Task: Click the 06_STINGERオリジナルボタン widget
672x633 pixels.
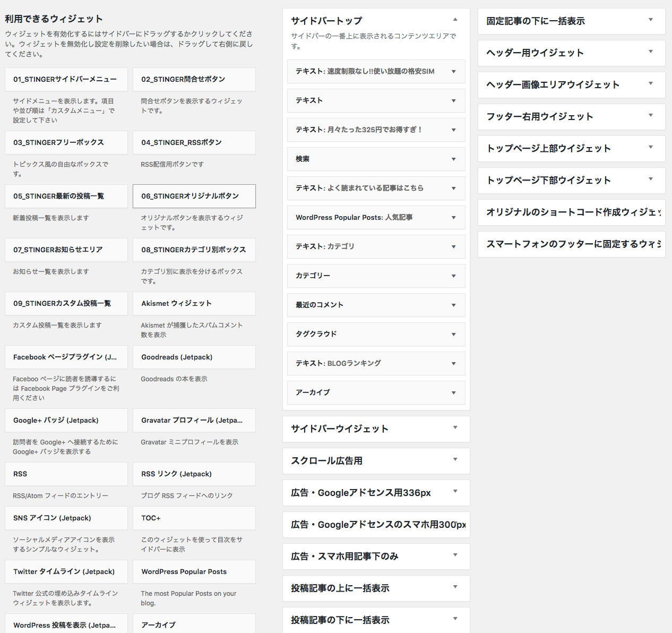Action: pos(194,196)
